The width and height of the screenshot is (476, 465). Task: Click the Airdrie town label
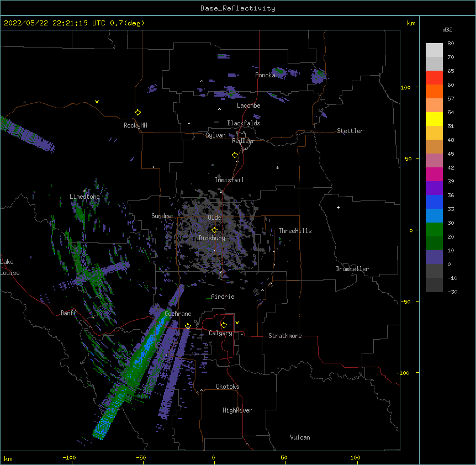pyautogui.click(x=223, y=297)
